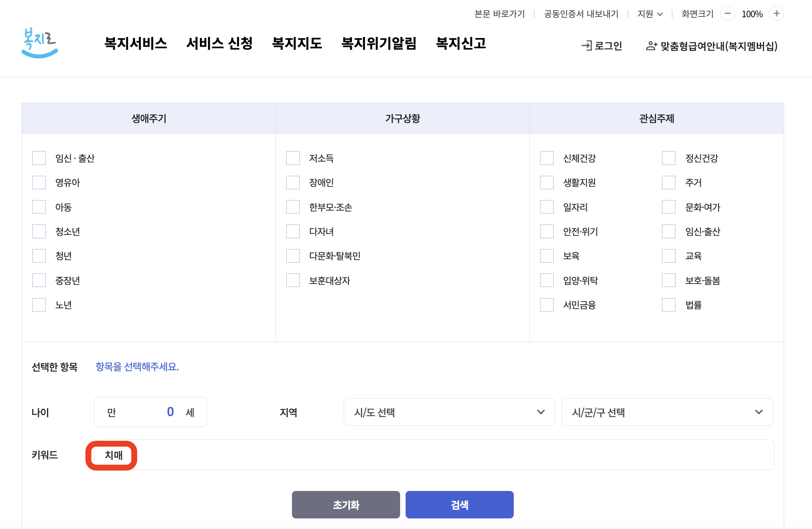Open the 복지서비스 menu
The height and width of the screenshot is (529, 812).
[x=136, y=44]
